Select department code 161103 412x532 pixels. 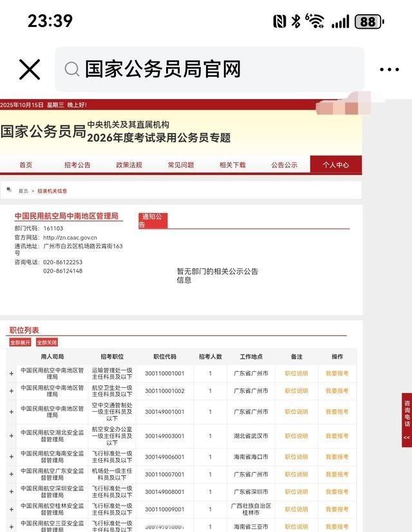[53, 228]
